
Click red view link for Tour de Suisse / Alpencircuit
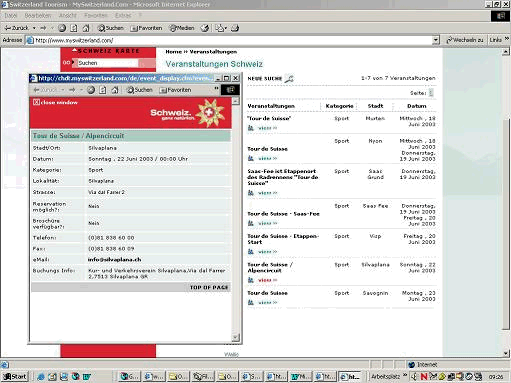(267, 280)
